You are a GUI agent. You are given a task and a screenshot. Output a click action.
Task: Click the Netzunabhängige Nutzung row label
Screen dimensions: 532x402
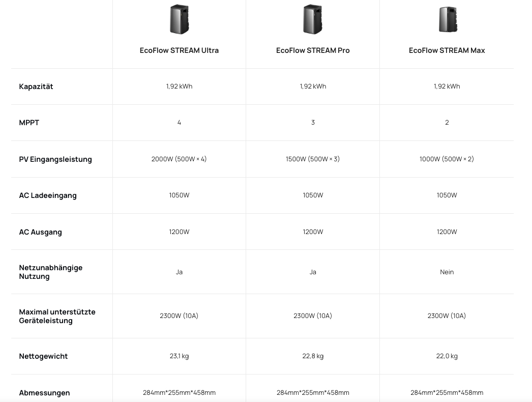click(50, 272)
